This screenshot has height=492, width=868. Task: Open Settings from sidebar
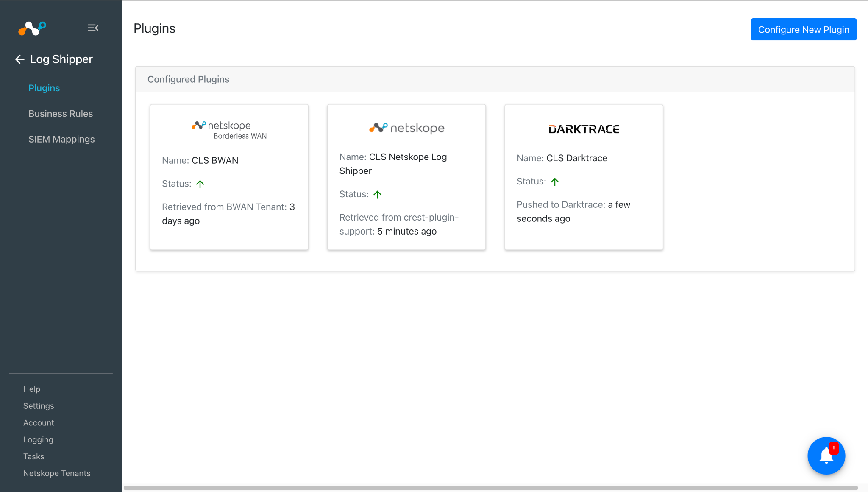pyautogui.click(x=39, y=406)
